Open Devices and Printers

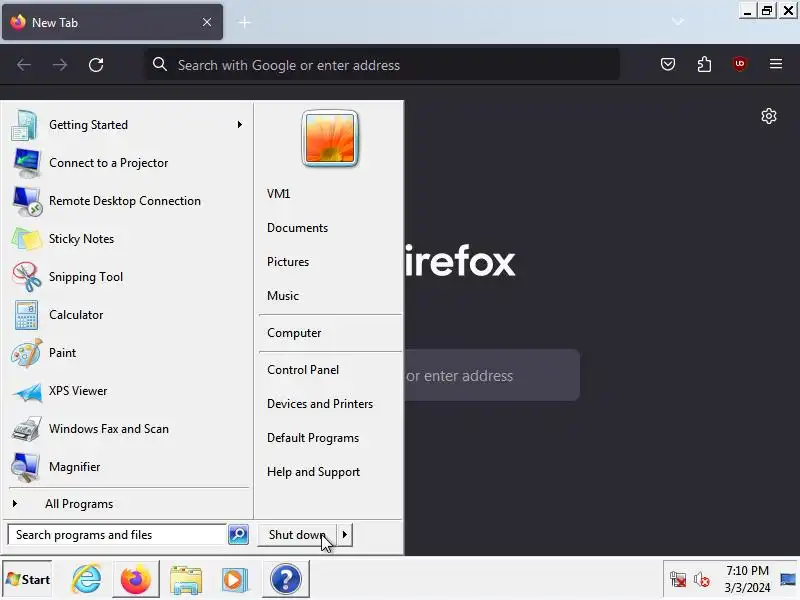point(320,404)
